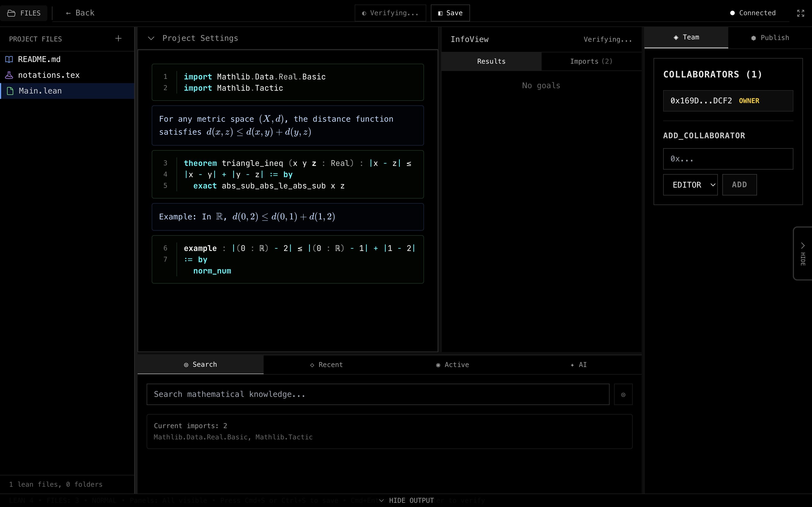The height and width of the screenshot is (507, 812).
Task: Click the fullscreen expand icon
Action: (801, 13)
